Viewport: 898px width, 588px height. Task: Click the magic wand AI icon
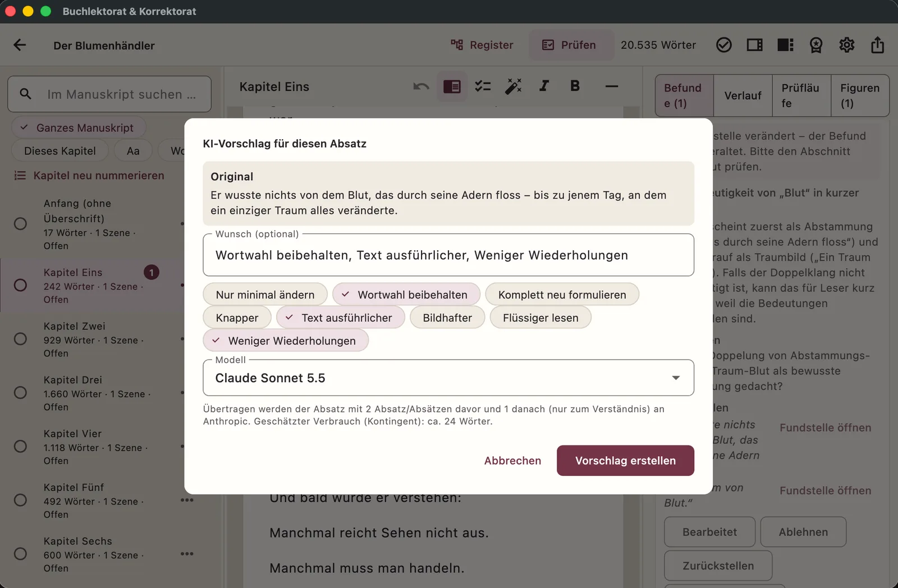(x=514, y=86)
